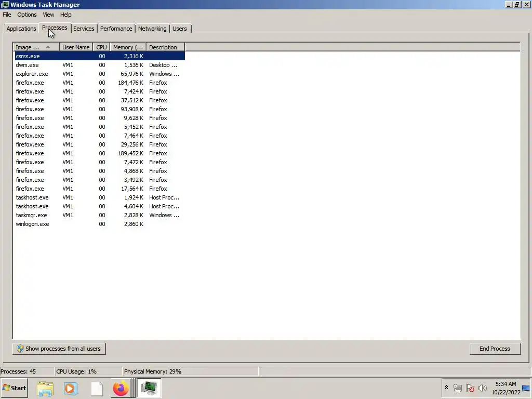Viewport: 532px width, 399px height.
Task: Sort by CPU column header
Action: tap(101, 47)
